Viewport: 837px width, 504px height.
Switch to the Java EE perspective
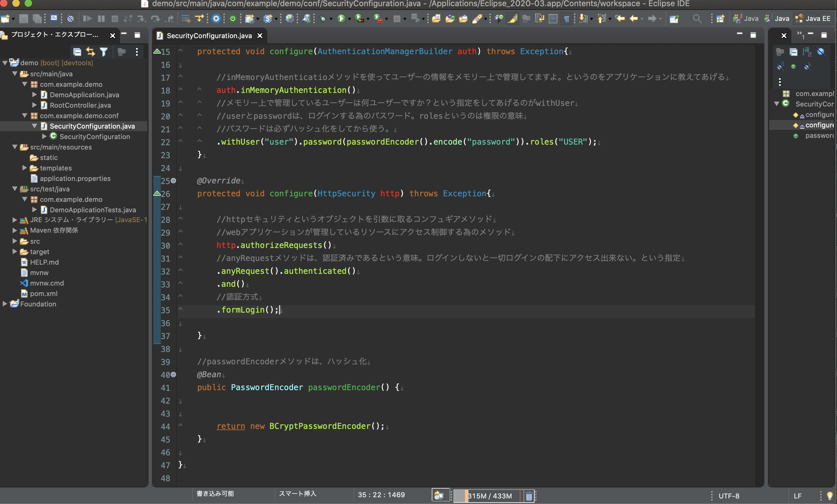tap(814, 19)
